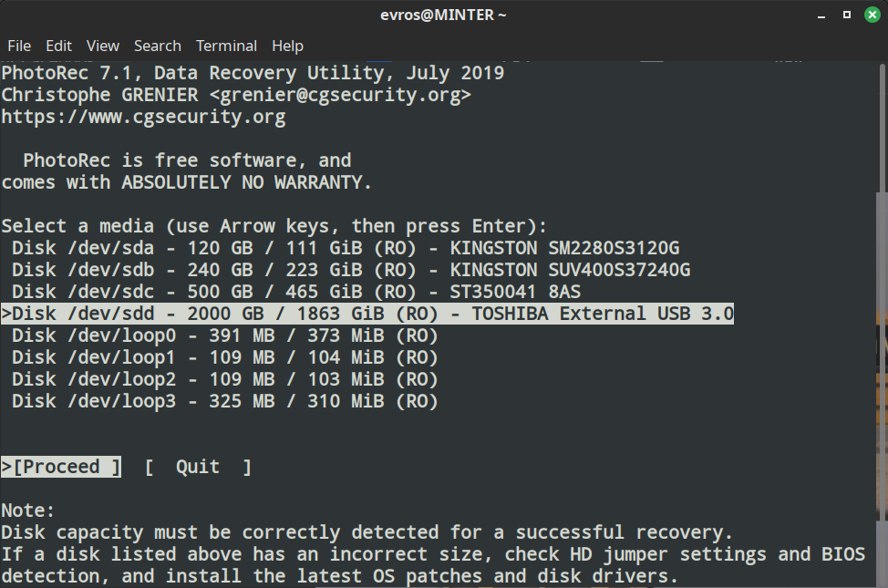Open the Search menu
Viewport: 888px width, 588px height.
pyautogui.click(x=158, y=46)
